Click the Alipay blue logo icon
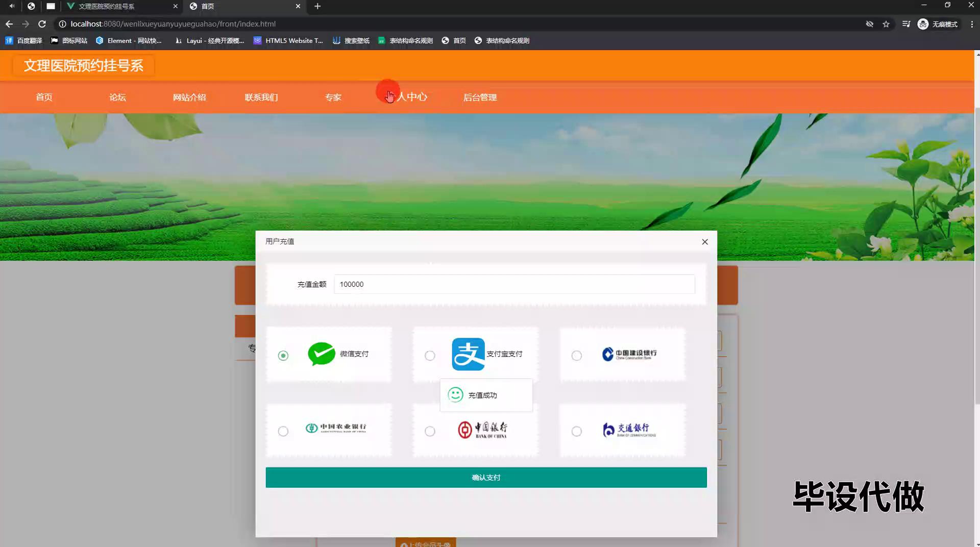980x547 pixels. [468, 354]
